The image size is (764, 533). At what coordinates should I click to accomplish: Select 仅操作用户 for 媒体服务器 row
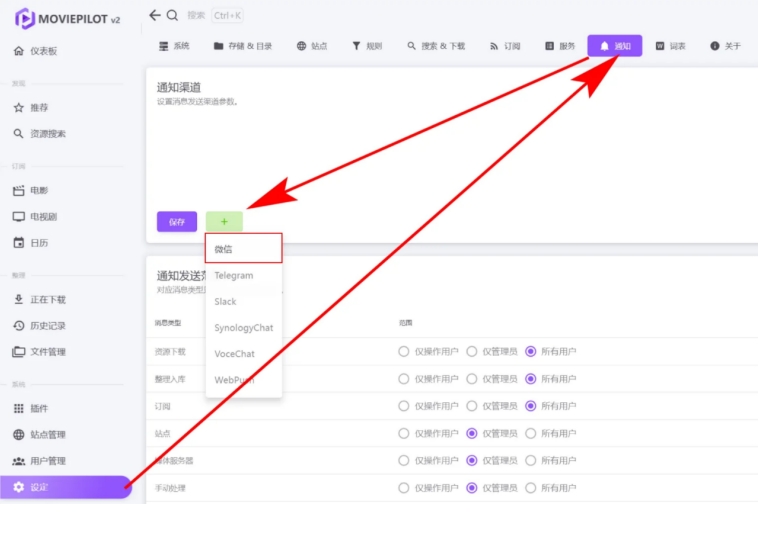pyautogui.click(x=403, y=460)
